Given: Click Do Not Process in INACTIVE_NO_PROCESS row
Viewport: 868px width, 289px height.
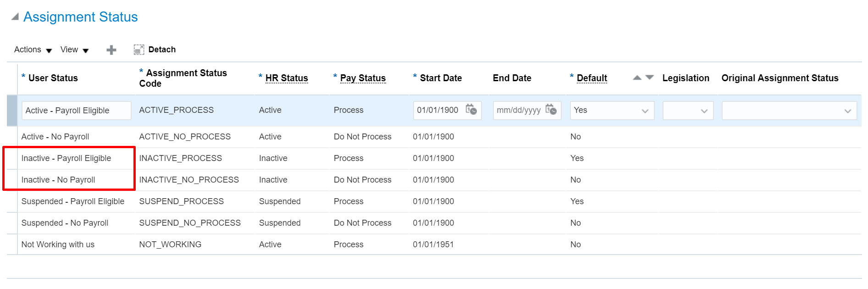Looking at the screenshot, I should tap(363, 180).
